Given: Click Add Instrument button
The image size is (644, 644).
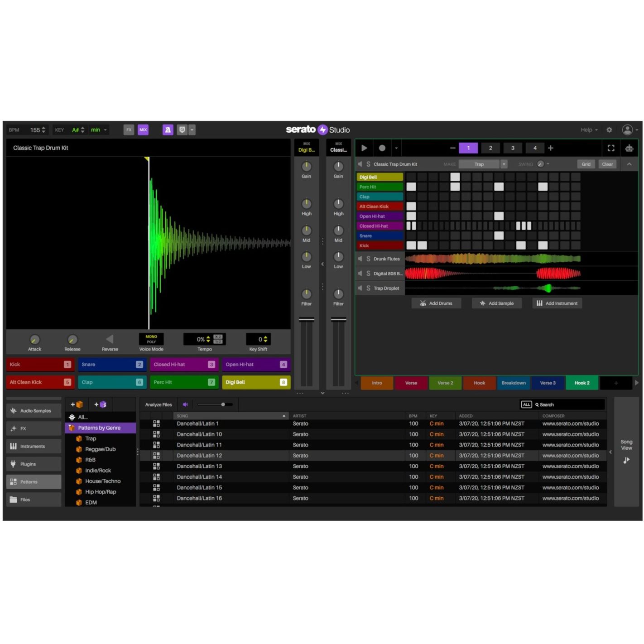Looking at the screenshot, I should coord(557,303).
